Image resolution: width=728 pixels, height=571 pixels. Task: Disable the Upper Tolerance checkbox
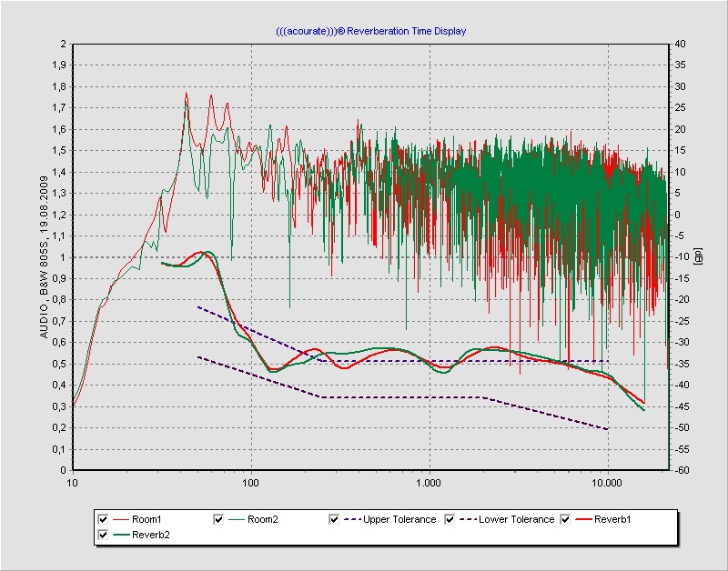point(335,519)
